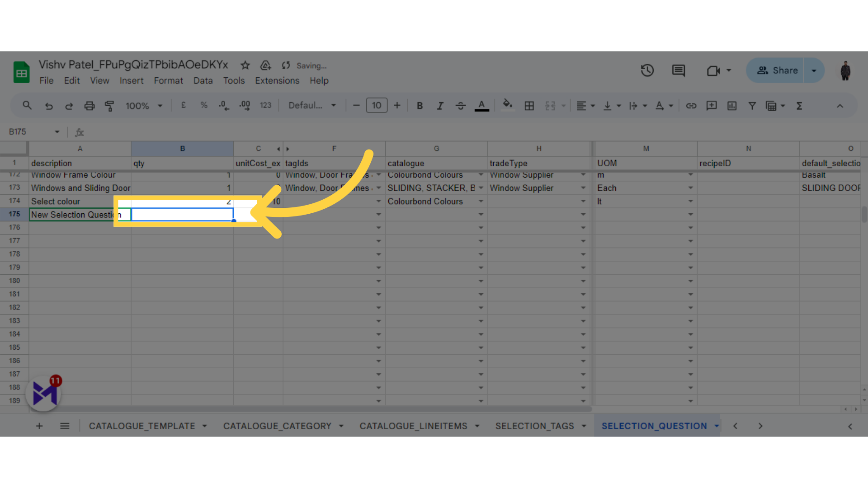Open the Format menu
Screen dimensions: 868x488
pyautogui.click(x=168, y=80)
